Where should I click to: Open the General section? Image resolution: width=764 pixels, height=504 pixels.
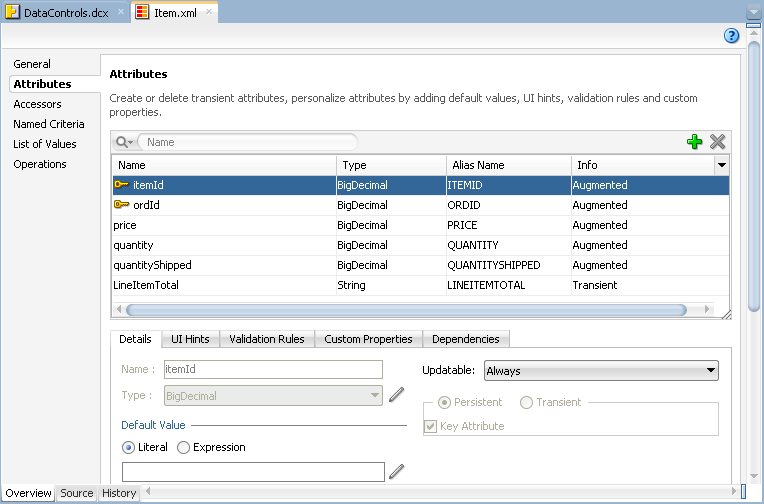click(x=32, y=64)
